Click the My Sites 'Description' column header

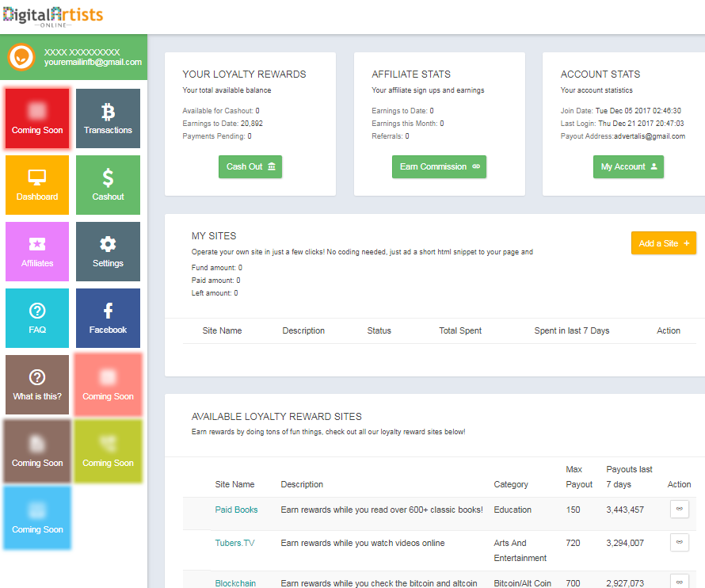pyautogui.click(x=303, y=330)
